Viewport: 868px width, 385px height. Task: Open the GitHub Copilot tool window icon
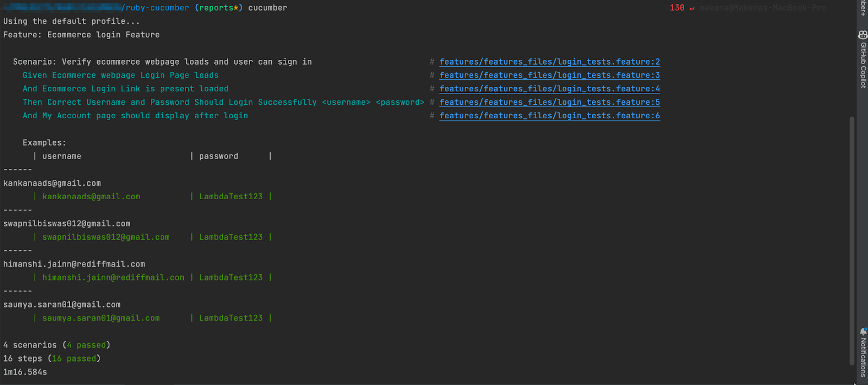(863, 35)
